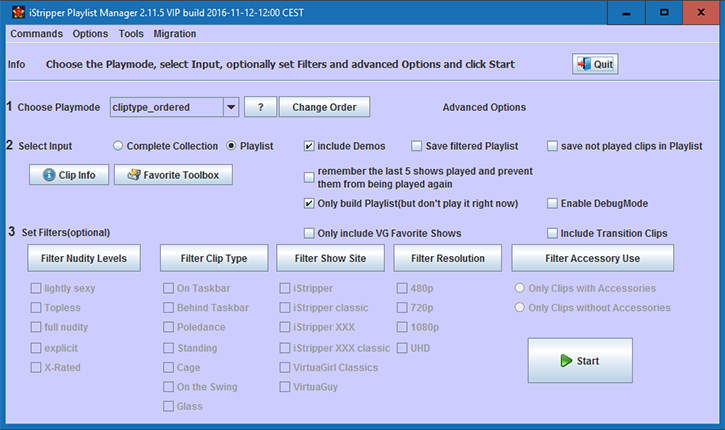Toggle the include Demos checkbox
This screenshot has height=430, width=725.
click(309, 146)
